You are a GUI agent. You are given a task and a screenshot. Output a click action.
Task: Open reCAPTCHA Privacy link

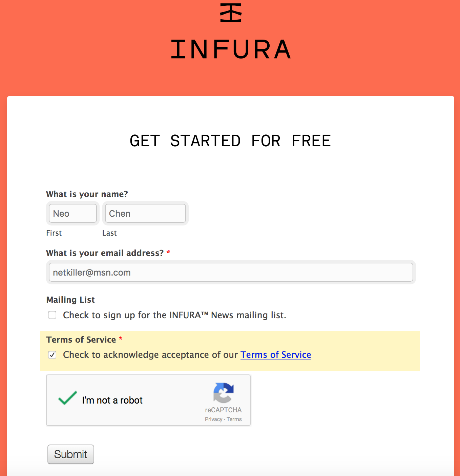tap(213, 419)
